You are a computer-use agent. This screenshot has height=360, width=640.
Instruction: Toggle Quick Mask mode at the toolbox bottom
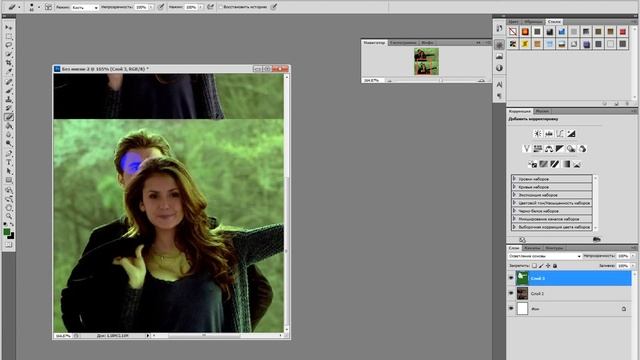pos(9,244)
